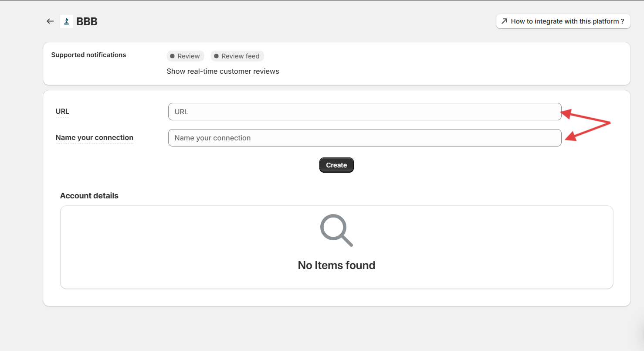The width and height of the screenshot is (644, 351).
Task: Click 'Show real-time customer reviews' description text
Action: tap(223, 71)
